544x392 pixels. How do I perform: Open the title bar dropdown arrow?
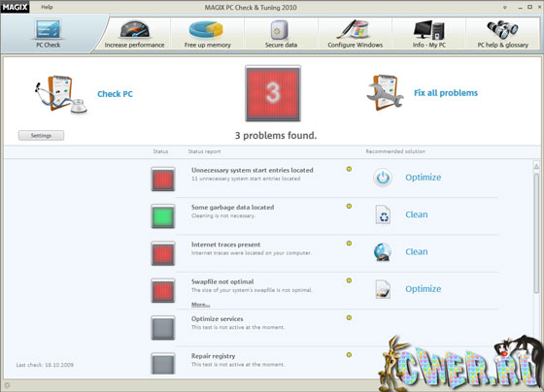click(x=505, y=8)
